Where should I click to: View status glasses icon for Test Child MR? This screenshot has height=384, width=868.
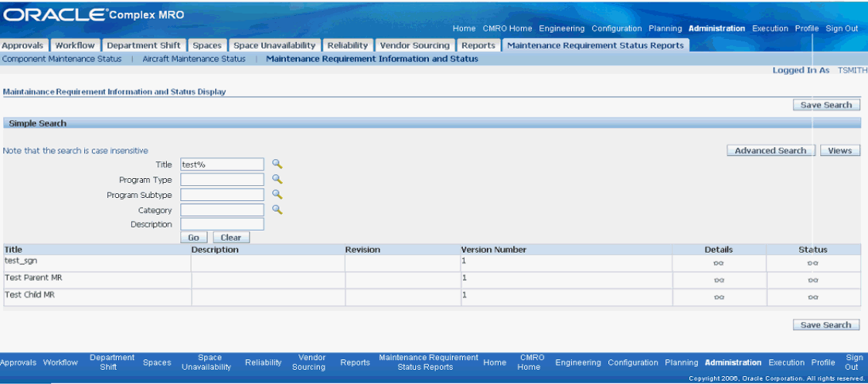(x=812, y=297)
